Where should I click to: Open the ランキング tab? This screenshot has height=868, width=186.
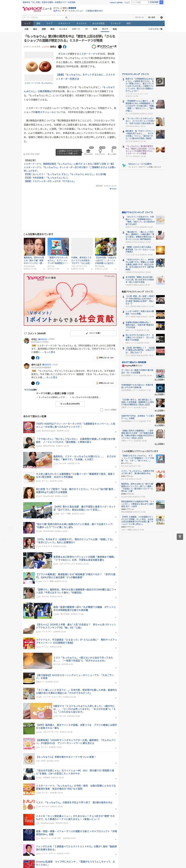pyautogui.click(x=115, y=24)
